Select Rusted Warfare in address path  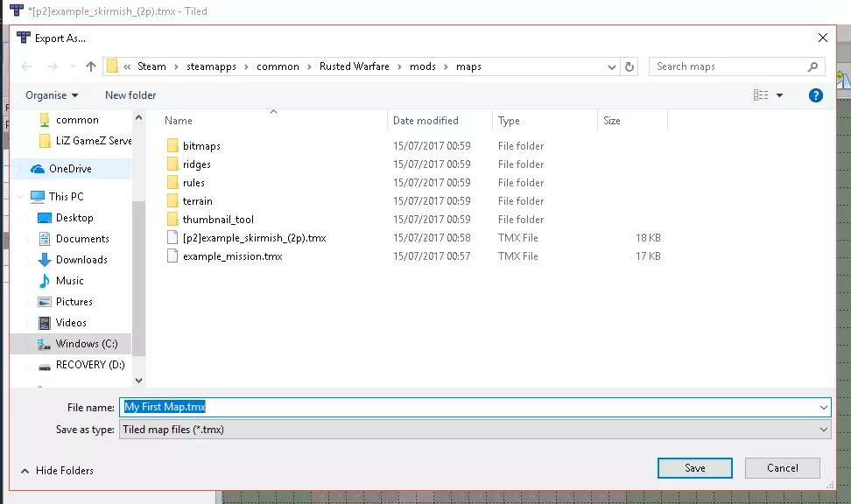(x=354, y=66)
